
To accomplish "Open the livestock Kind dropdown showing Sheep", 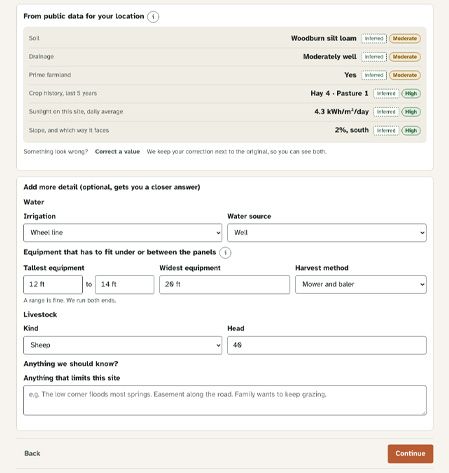I will pyautogui.click(x=122, y=345).
